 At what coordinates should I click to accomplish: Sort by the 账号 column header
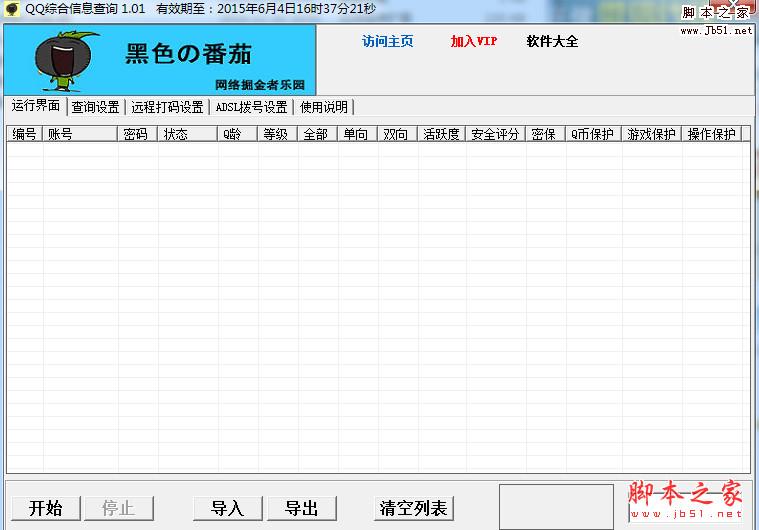click(80, 134)
